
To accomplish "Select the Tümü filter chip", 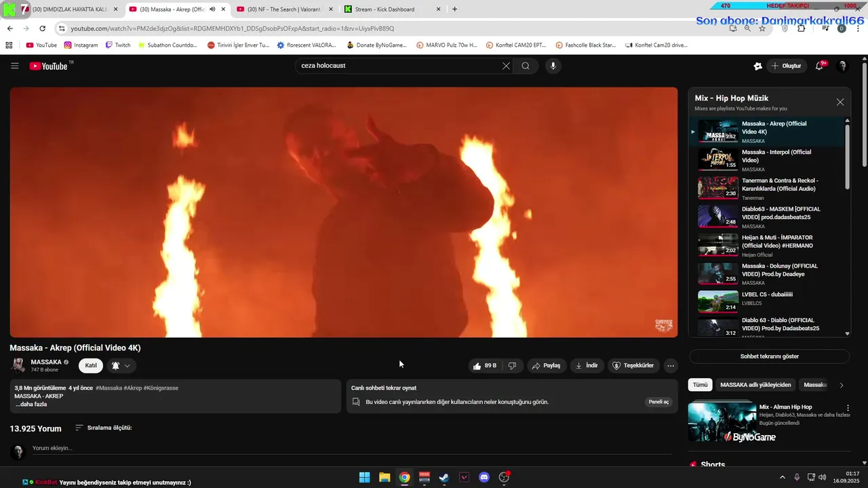I will 700,385.
